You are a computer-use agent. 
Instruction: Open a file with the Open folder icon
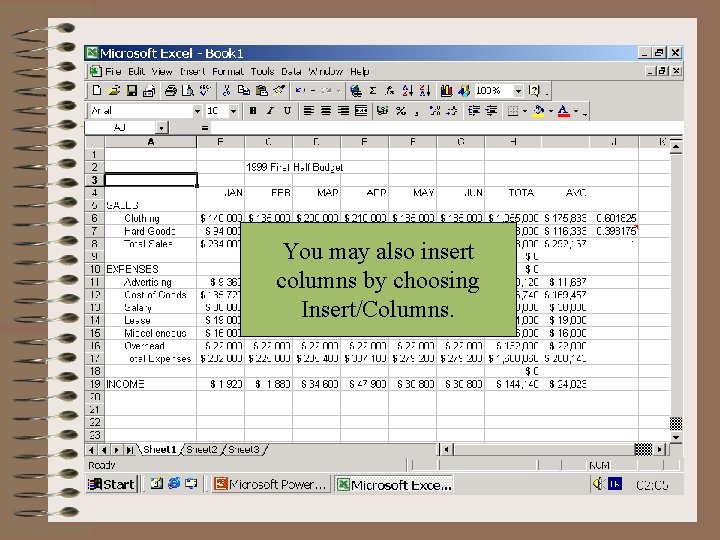coord(114,90)
